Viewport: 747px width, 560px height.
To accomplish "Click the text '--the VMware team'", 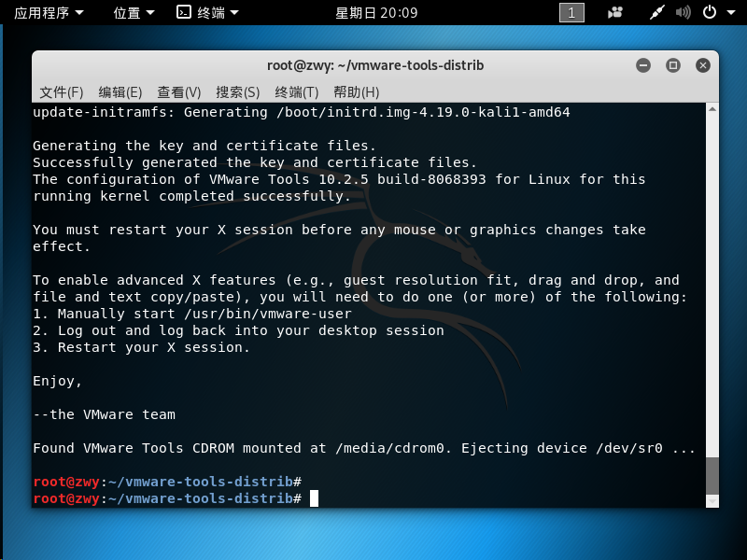I will coord(105,414).
